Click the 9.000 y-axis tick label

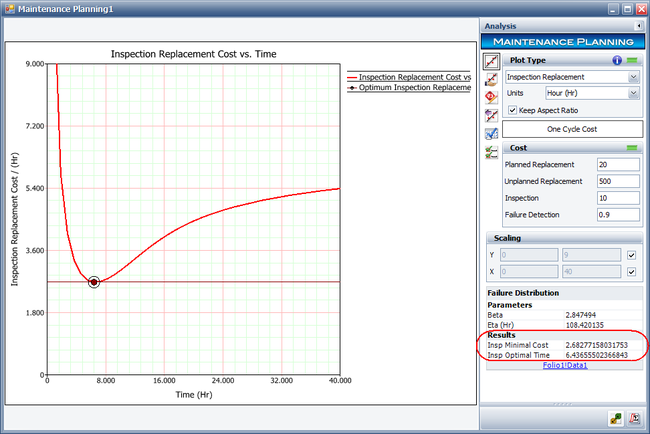click(35, 64)
